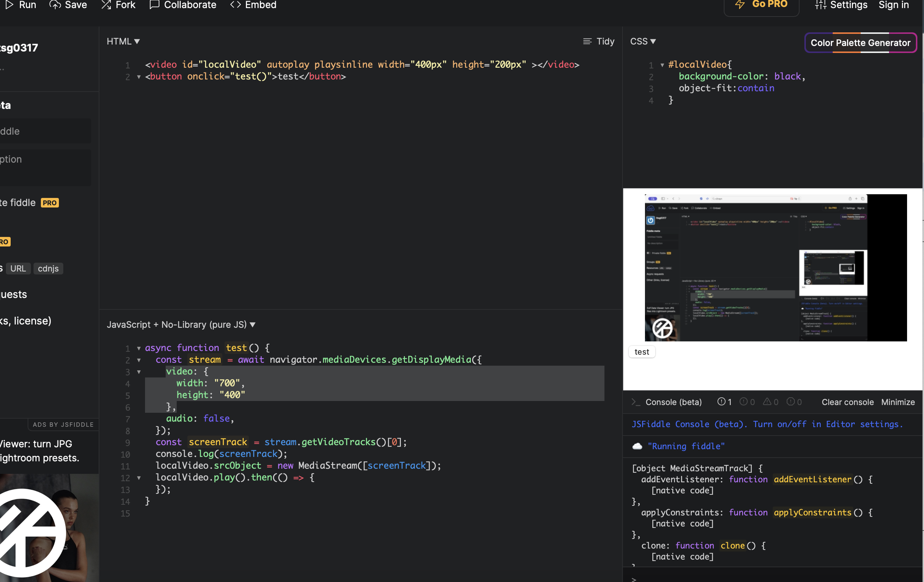Open the CSS preprocessor dropdown
This screenshot has height=582, width=924.
[x=643, y=42]
